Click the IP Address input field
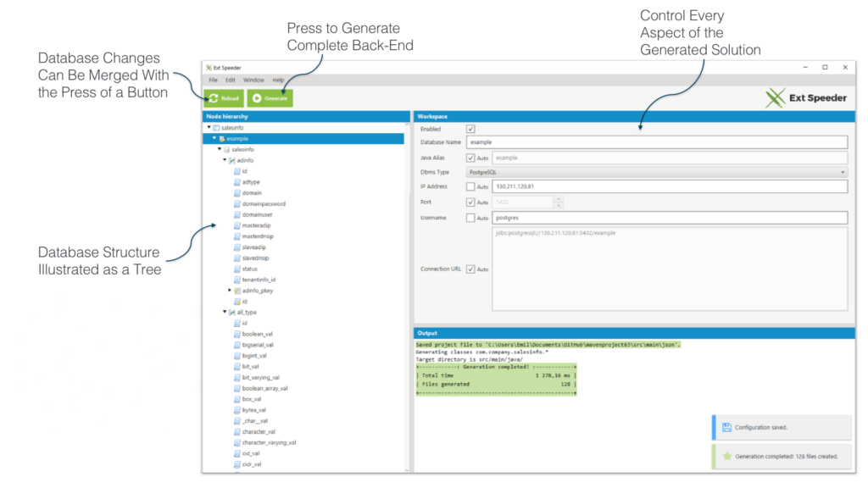 pos(670,186)
